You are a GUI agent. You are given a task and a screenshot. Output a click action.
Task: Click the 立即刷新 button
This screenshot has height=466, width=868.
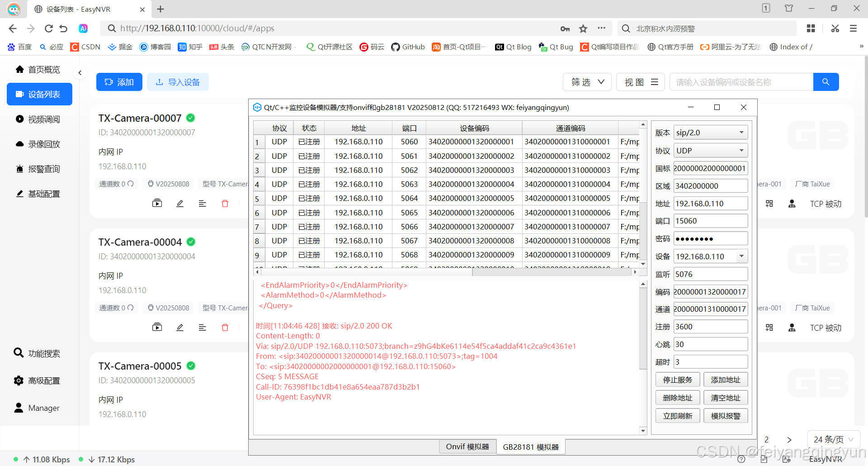pyautogui.click(x=678, y=416)
